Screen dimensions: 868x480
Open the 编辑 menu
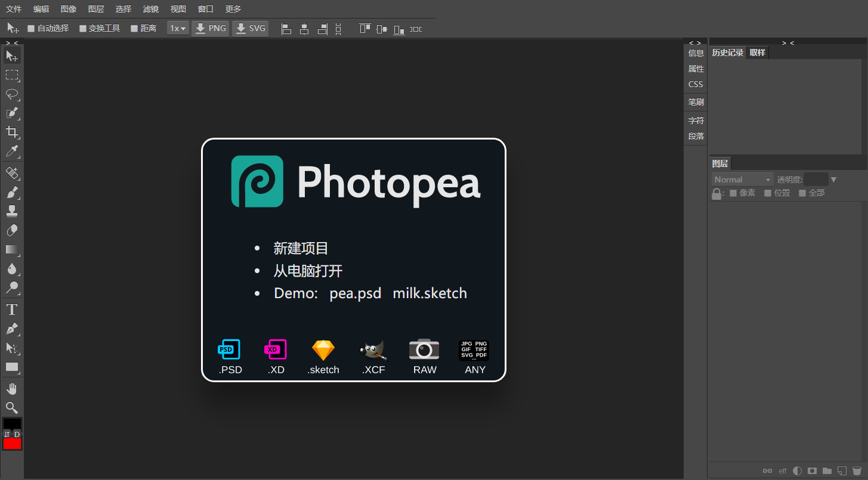pyautogui.click(x=41, y=9)
